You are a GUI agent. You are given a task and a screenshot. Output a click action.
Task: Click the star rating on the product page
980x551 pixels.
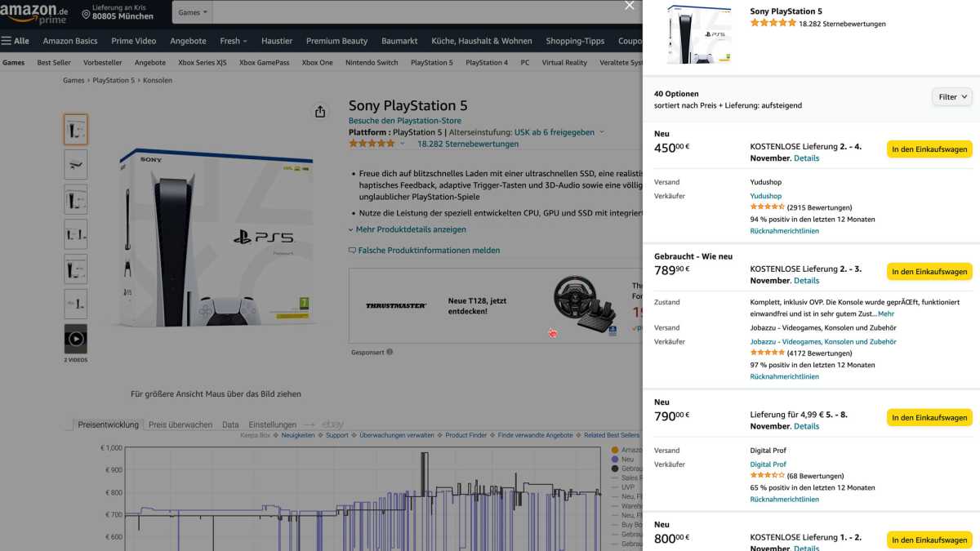coord(372,144)
